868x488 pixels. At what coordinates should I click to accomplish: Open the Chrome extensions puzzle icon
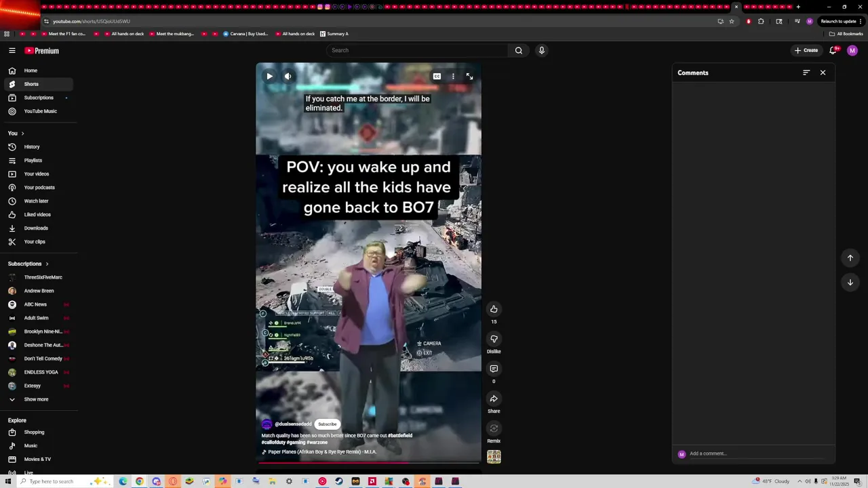(761, 21)
